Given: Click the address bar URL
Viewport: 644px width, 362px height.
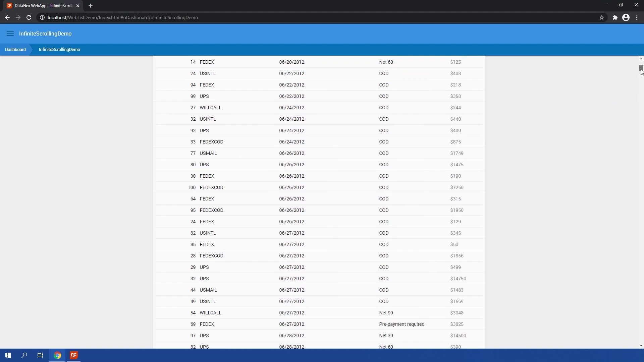Looking at the screenshot, I should coord(123,17).
